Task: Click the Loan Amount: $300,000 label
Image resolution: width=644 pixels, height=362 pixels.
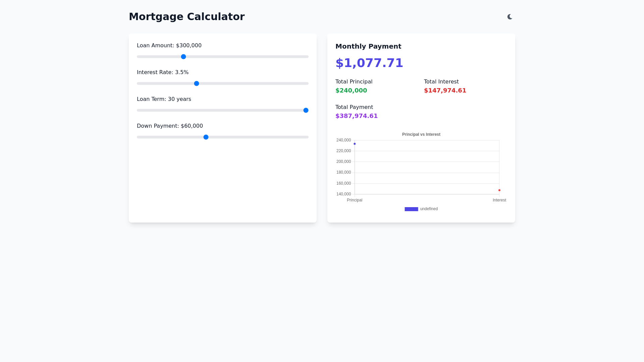Action: point(169,46)
